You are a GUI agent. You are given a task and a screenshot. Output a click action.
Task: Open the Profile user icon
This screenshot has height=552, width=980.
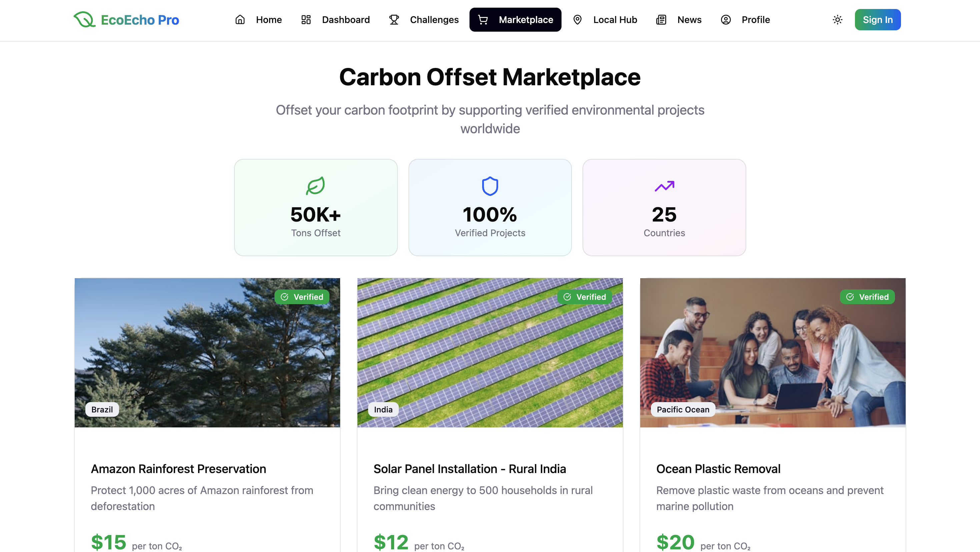(726, 20)
